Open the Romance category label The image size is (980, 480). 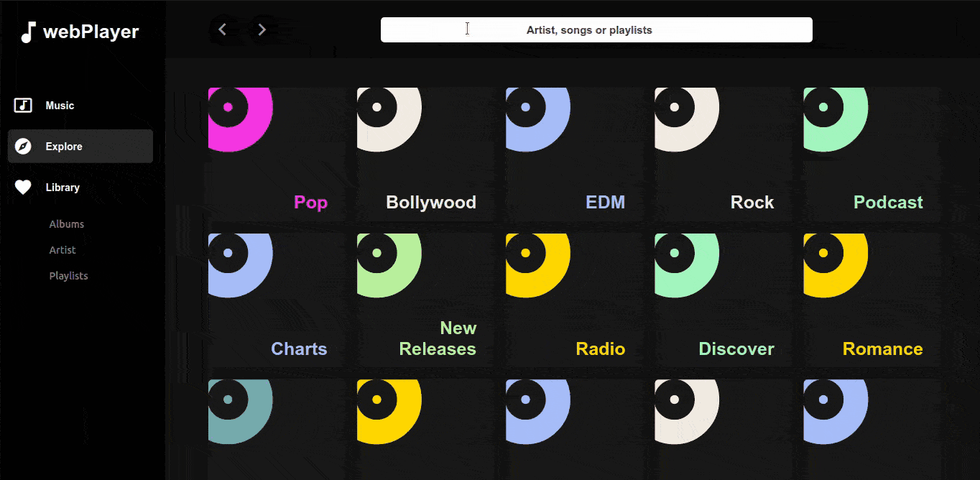(x=882, y=349)
